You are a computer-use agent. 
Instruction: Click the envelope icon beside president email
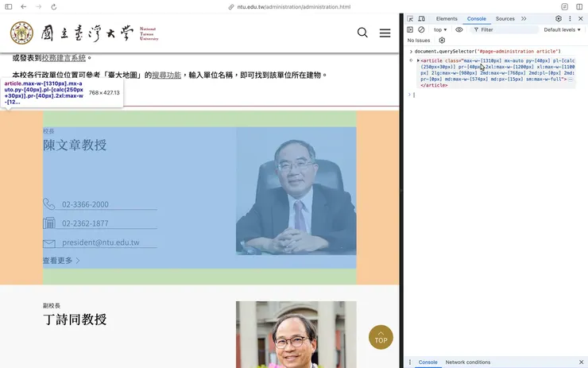point(49,243)
